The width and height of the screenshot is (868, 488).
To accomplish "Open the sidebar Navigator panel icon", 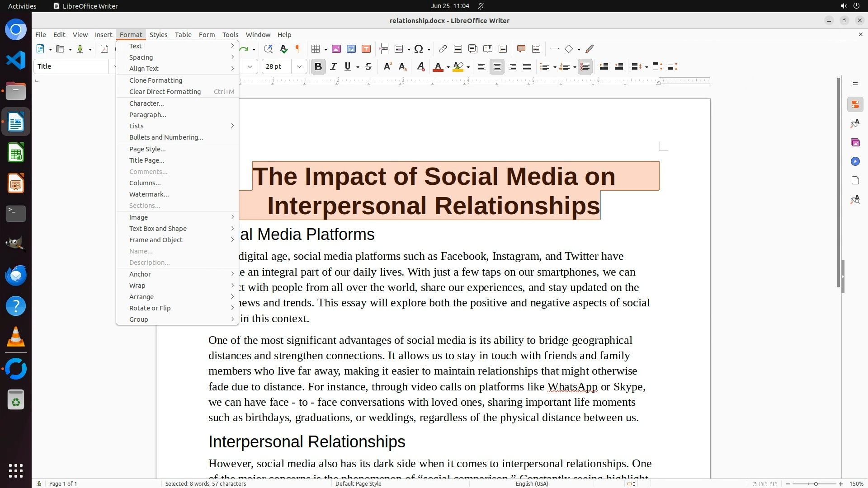I will tap(855, 162).
